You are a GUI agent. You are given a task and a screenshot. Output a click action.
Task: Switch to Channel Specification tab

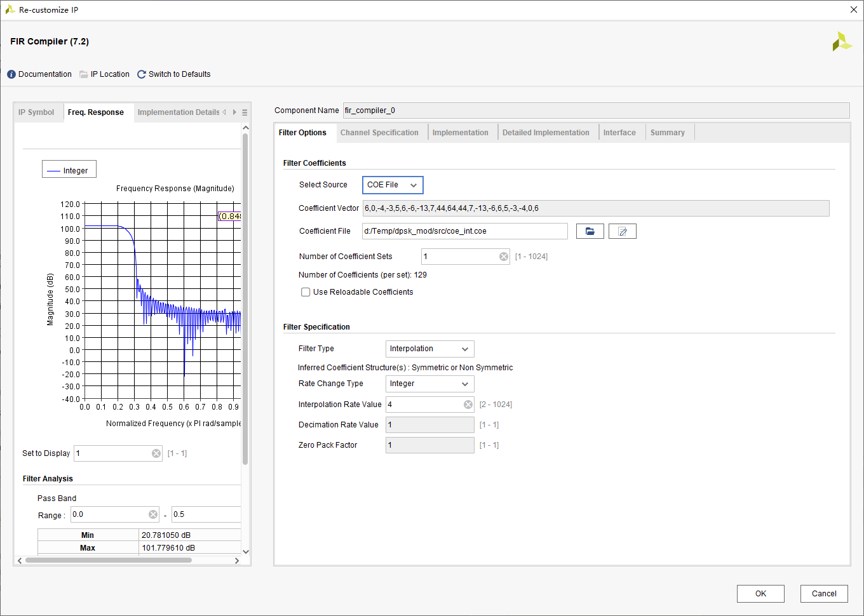click(x=379, y=133)
